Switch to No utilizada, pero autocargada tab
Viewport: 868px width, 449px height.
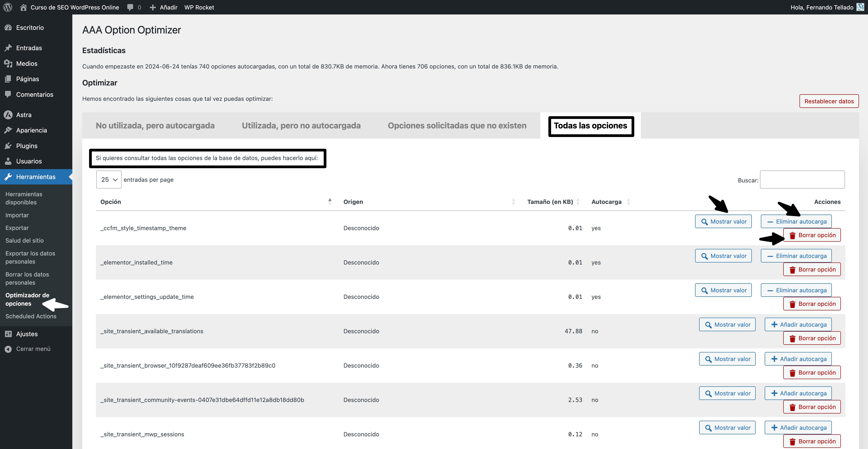[155, 125]
